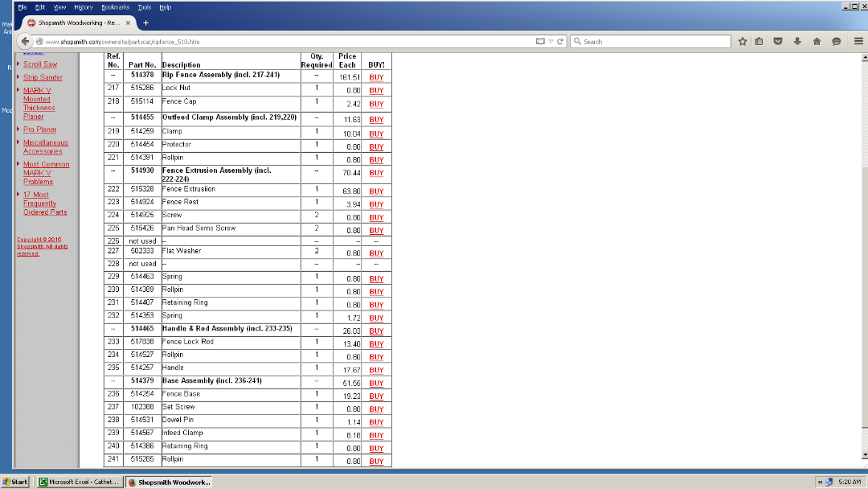The height and width of the screenshot is (489, 868).
Task: Click BUY for Outfeed Clamp Assembly
Action: [376, 120]
